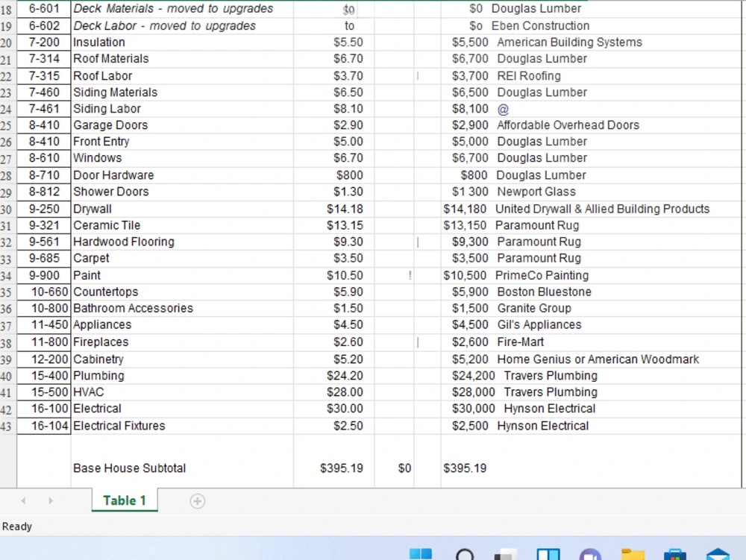
Task: Select the cost code 12-200 cell
Action: (44, 359)
